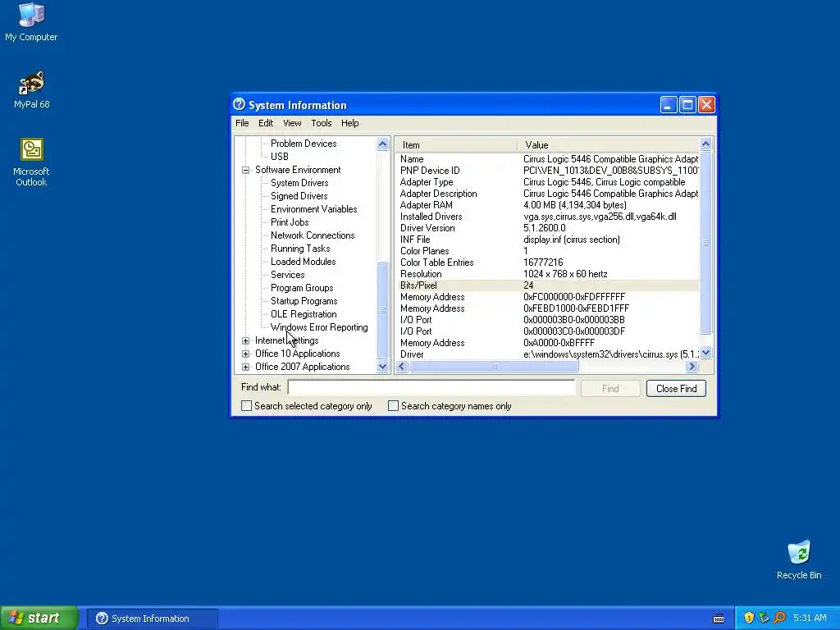The width and height of the screenshot is (840, 630).
Task: Click safely remove hardware tray icon
Action: pyautogui.click(x=764, y=619)
